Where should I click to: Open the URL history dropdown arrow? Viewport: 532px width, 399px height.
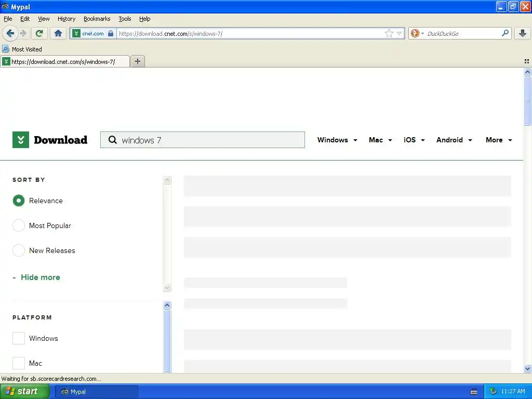click(400, 33)
